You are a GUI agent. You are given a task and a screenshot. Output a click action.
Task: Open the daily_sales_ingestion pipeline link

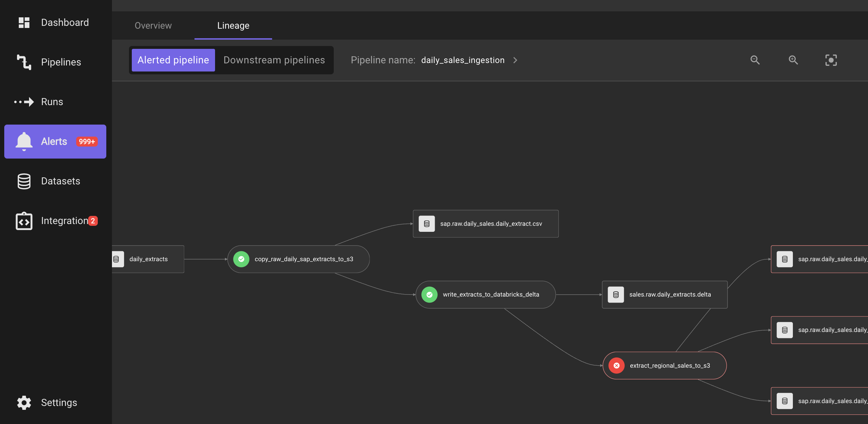coord(462,60)
